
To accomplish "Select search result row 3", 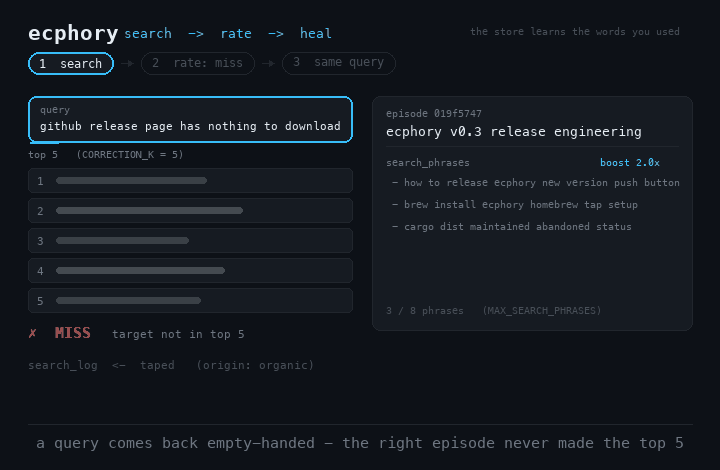I will (x=191, y=241).
